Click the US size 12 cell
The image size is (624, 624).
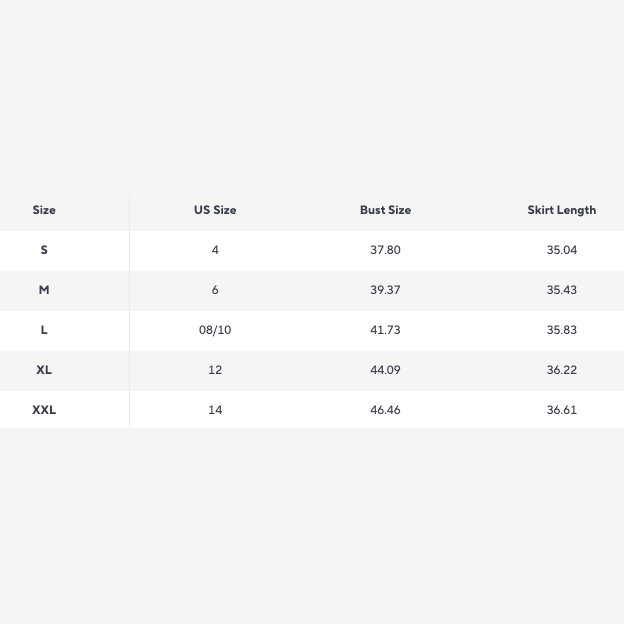pyautogui.click(x=215, y=370)
